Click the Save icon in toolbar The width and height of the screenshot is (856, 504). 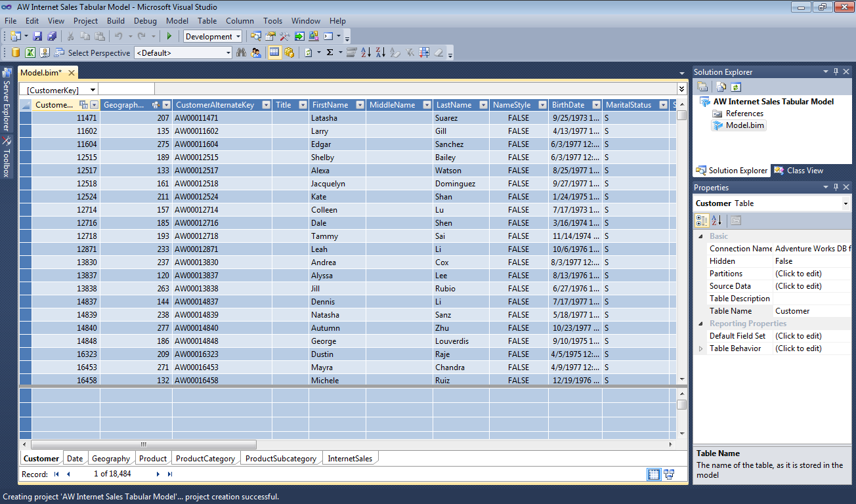(37, 36)
